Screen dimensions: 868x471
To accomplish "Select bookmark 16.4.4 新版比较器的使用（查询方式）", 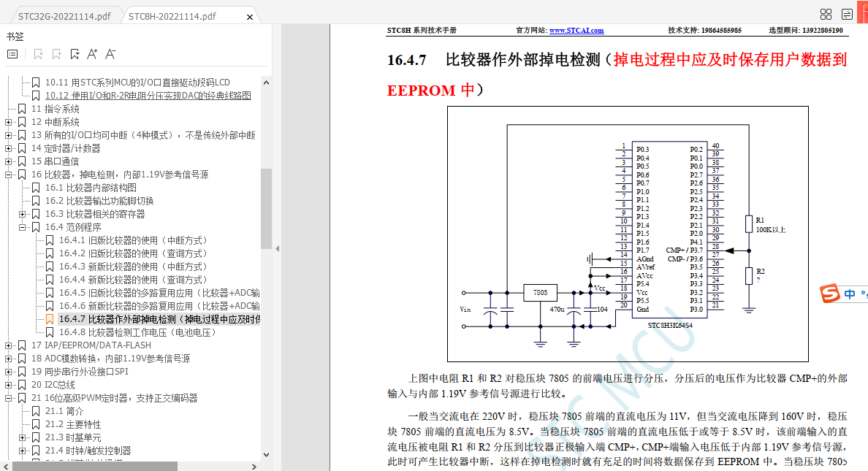I will [x=133, y=280].
